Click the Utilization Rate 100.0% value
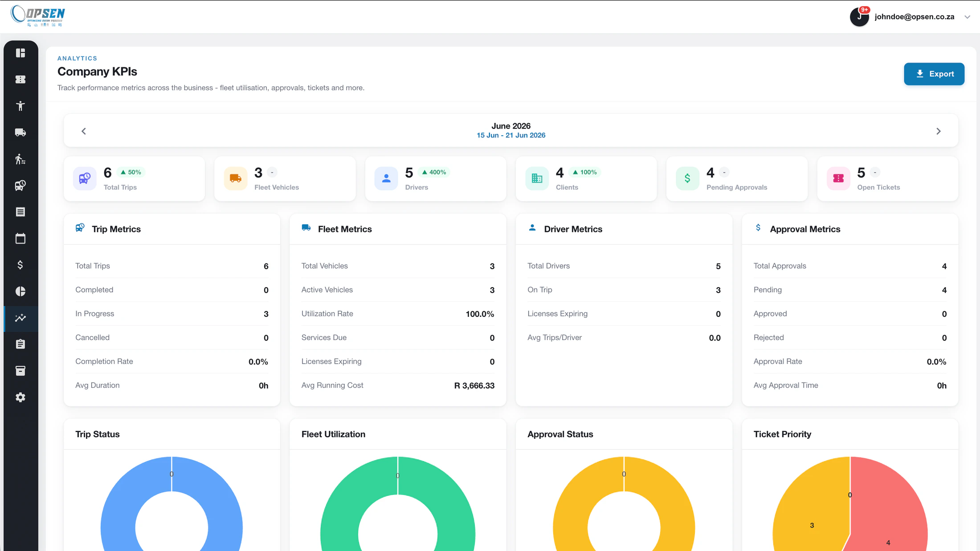980x551 pixels. click(480, 314)
